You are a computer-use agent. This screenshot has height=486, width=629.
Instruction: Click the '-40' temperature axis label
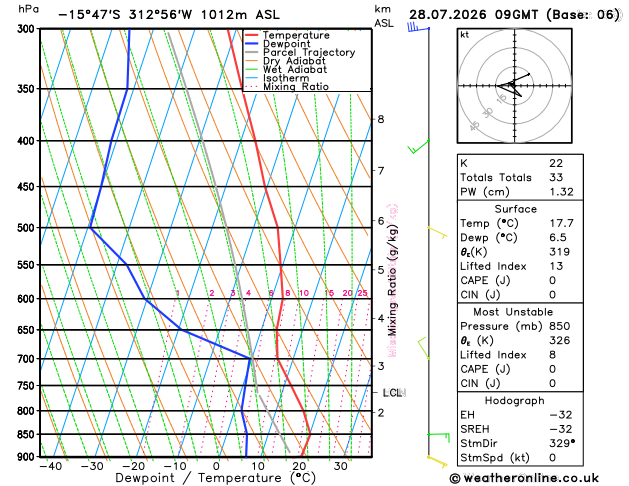[51, 466]
